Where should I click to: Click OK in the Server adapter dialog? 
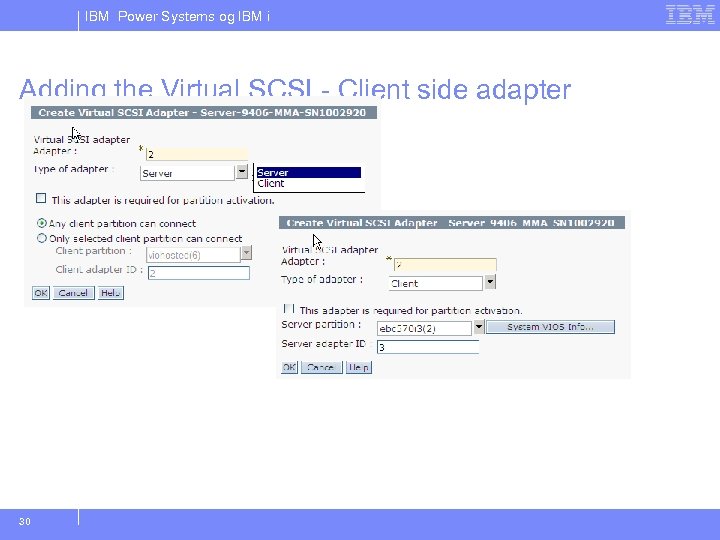coord(41,293)
